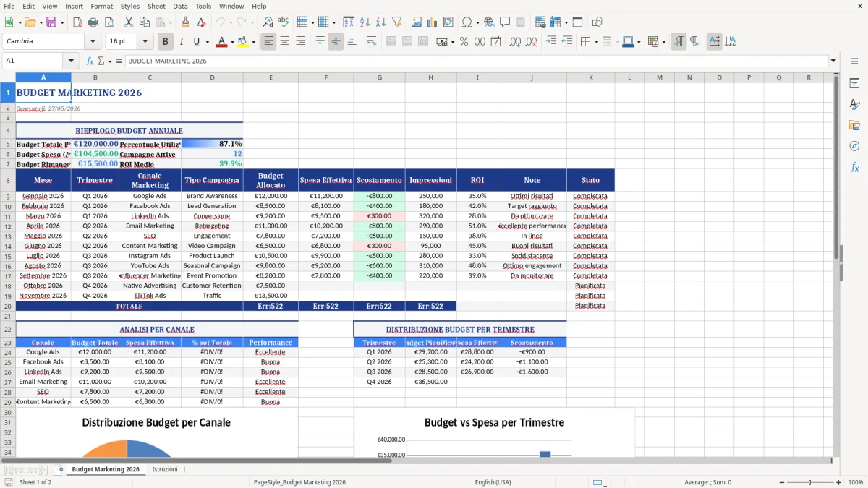Open Find and Replace
The height and width of the screenshot is (488, 868).
click(x=268, y=22)
